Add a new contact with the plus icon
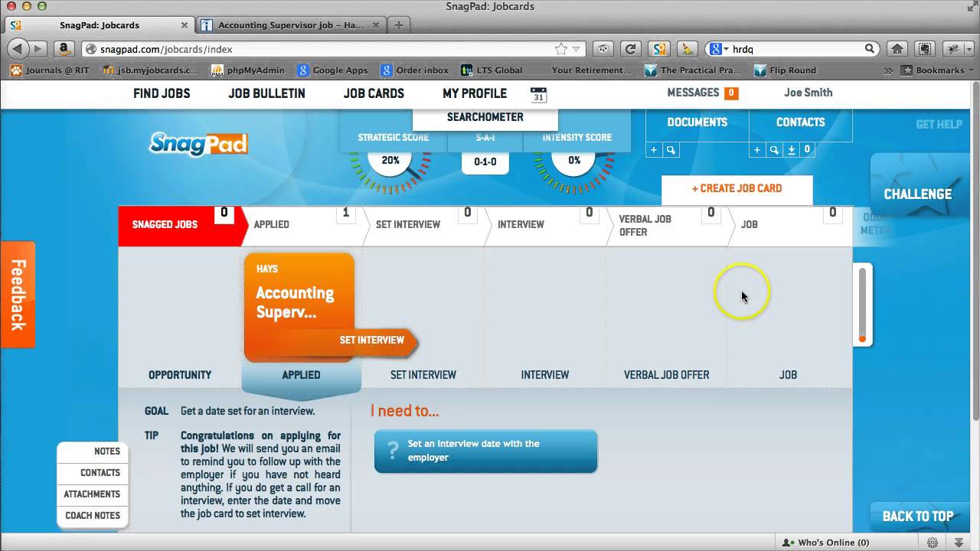 pos(757,150)
